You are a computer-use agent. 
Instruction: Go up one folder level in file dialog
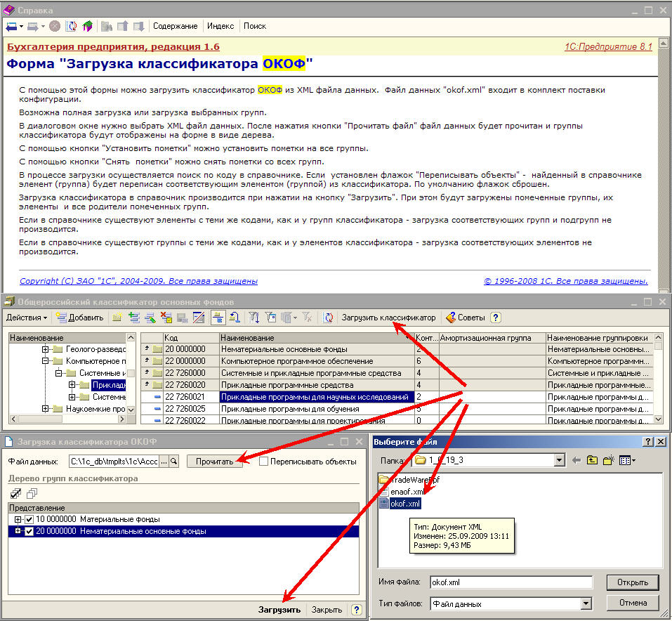pos(591,461)
